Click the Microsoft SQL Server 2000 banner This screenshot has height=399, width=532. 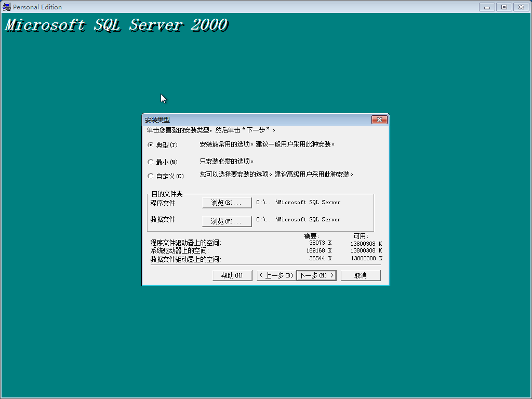click(116, 25)
